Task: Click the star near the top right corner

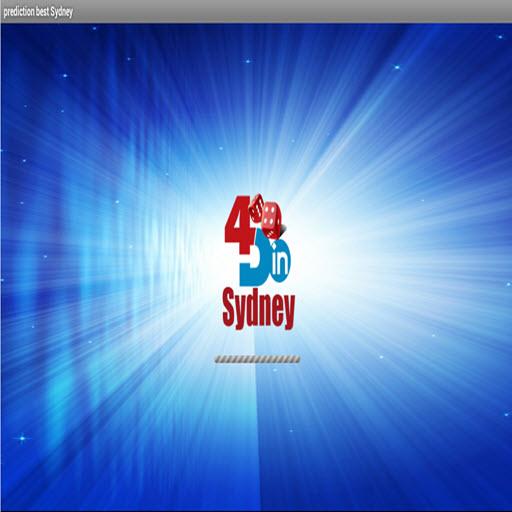Action: coord(500,37)
